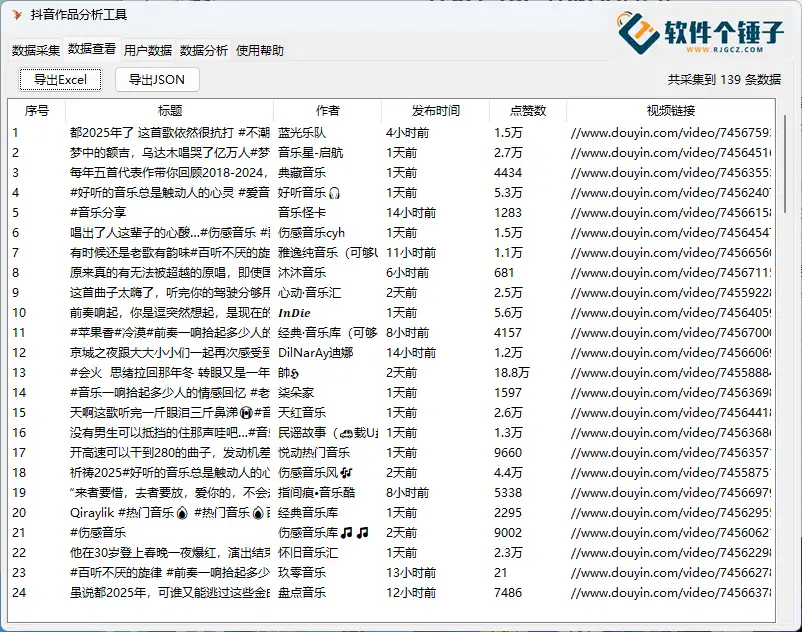Select the title cell #伤感音乐 in row 21
Viewport: 802px width, 632px height.
(x=98, y=533)
